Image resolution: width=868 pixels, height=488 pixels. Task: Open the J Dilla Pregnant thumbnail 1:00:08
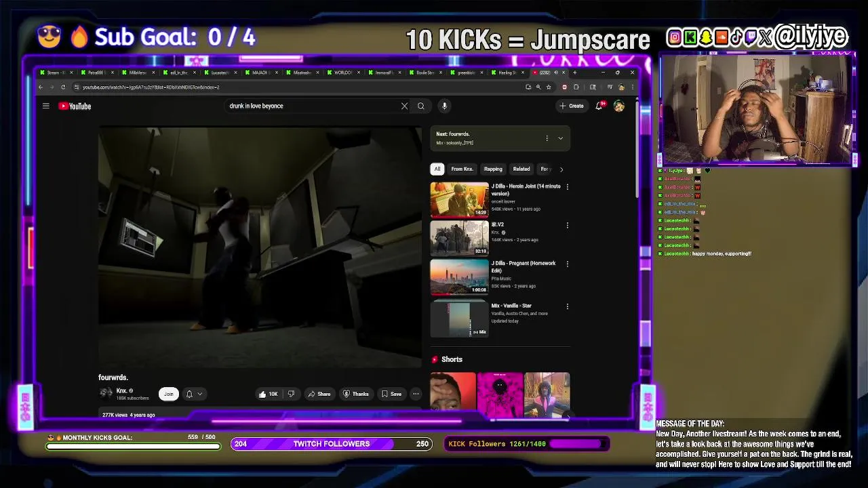(x=459, y=277)
